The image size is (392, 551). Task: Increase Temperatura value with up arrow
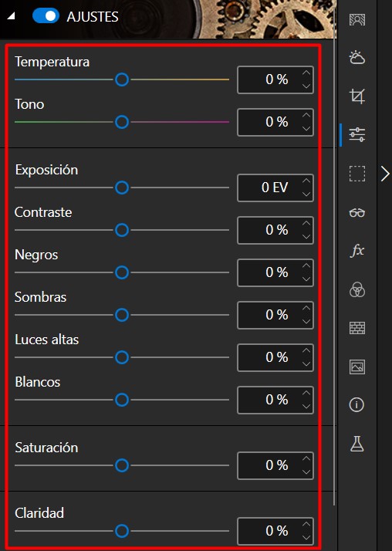[306, 73]
